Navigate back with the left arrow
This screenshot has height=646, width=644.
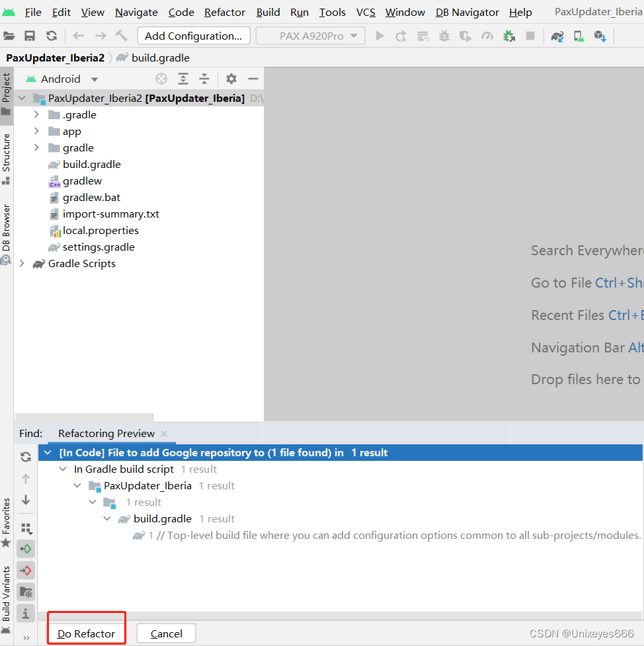coord(78,36)
